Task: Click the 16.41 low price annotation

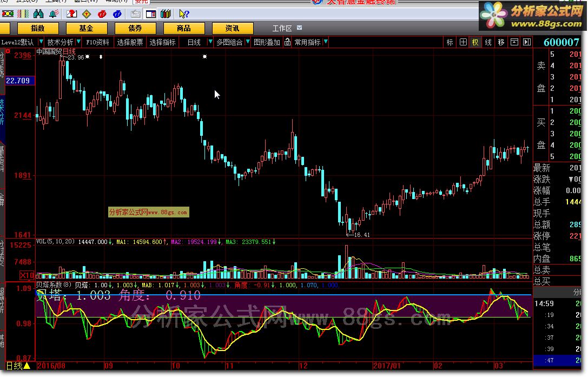Action: [362, 235]
